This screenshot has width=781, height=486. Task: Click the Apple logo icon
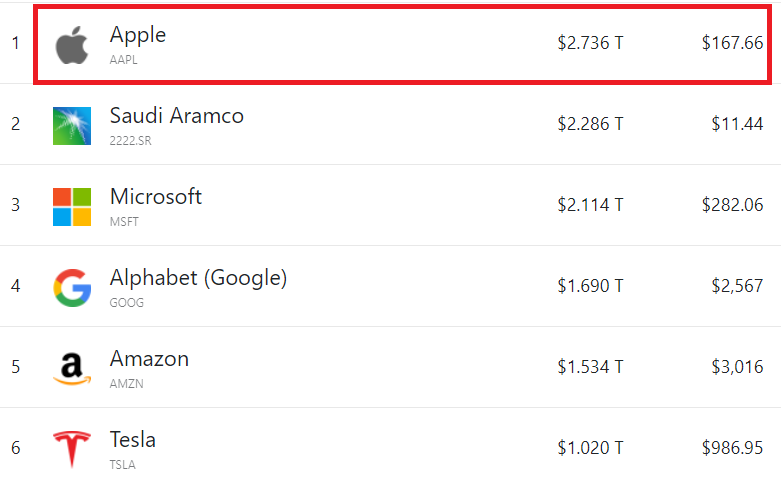[72, 45]
